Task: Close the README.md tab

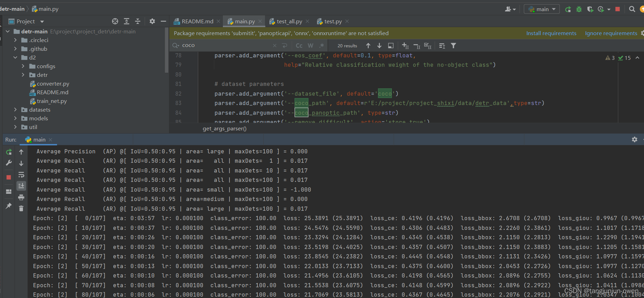Action: 218,22
